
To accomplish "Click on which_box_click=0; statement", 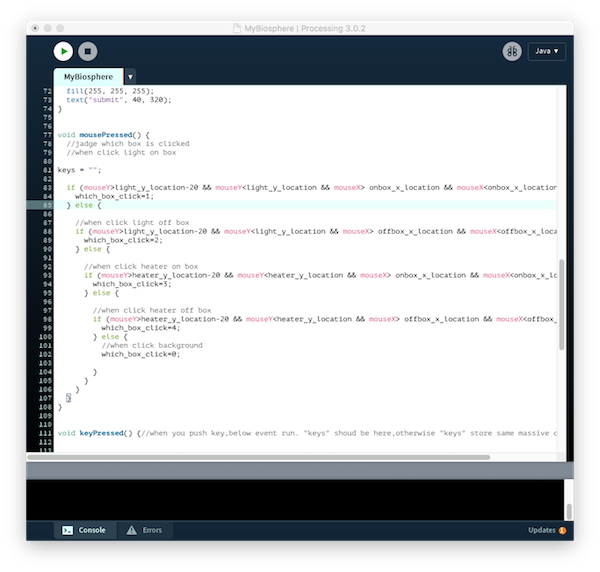I will coord(140,354).
